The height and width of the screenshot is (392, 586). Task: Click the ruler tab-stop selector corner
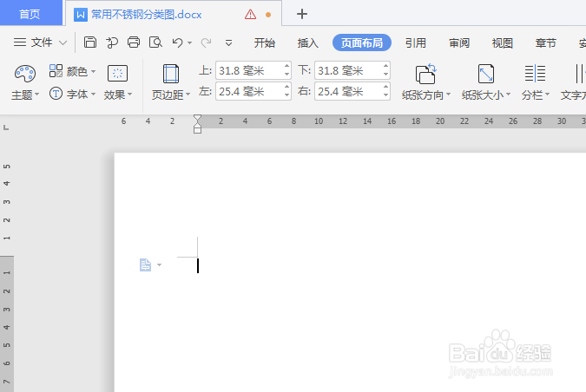click(x=6, y=127)
